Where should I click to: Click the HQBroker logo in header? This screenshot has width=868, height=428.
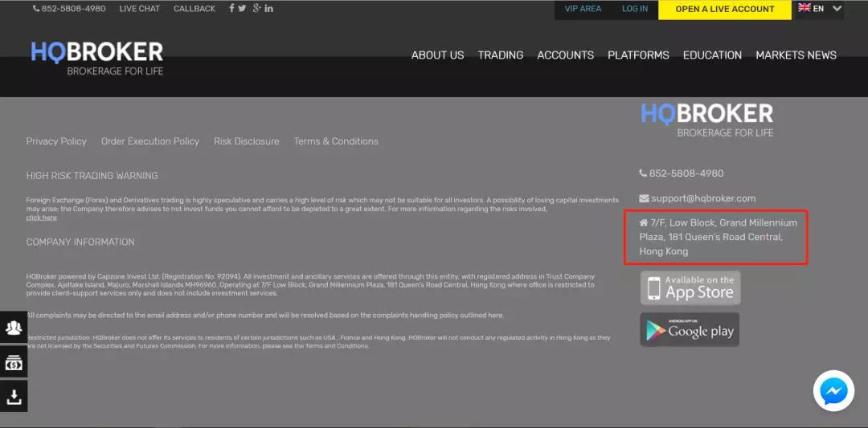point(97,58)
